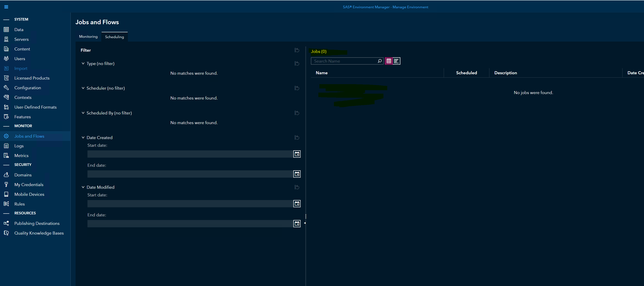Collapse the Date Modified section
Viewport: 644px width, 286px height.
[83, 187]
